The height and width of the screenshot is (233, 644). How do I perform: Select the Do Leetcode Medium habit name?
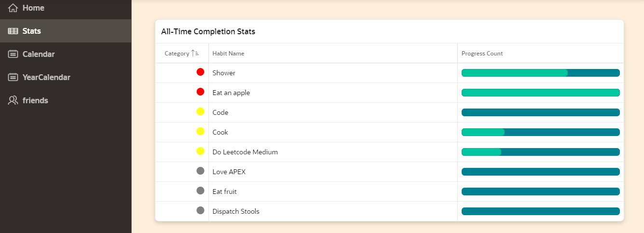tap(245, 152)
